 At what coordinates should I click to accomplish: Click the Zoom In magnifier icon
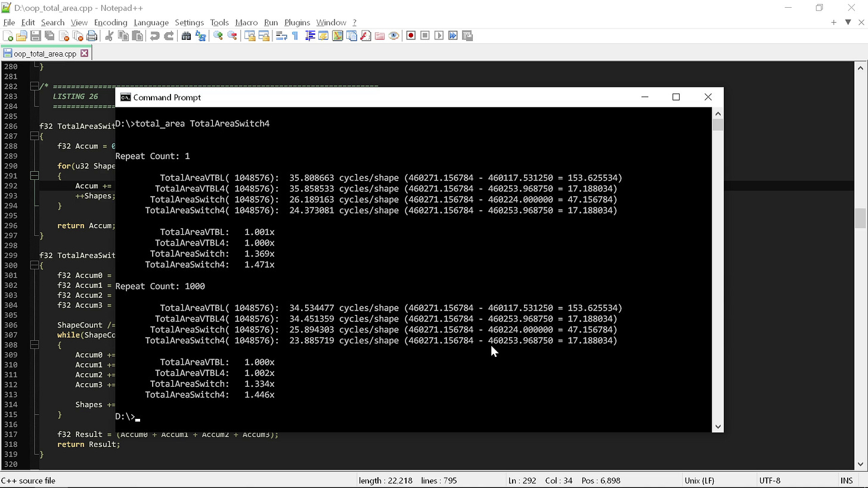tap(218, 36)
